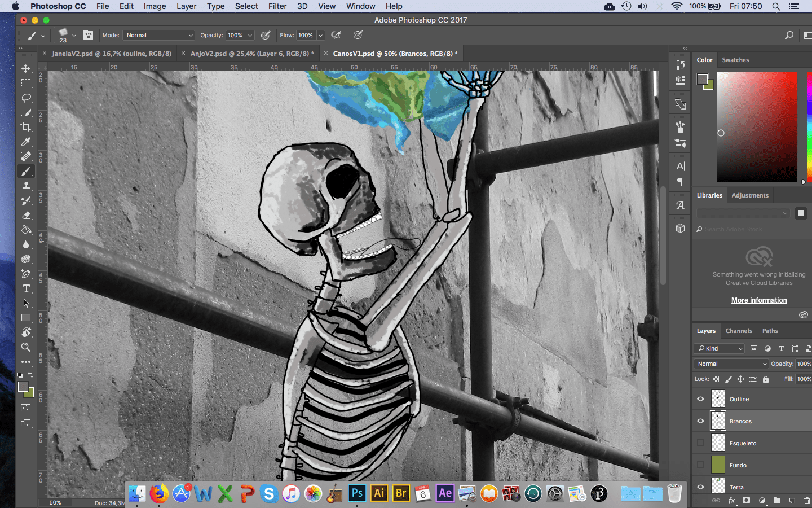The image size is (812, 508).
Task: Select the Lasso tool
Action: tap(26, 98)
